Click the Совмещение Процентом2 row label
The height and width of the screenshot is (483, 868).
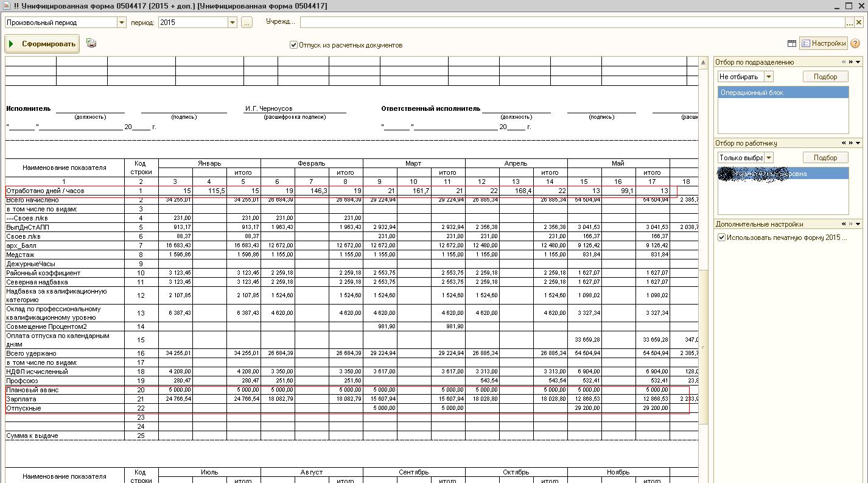[x=46, y=326]
